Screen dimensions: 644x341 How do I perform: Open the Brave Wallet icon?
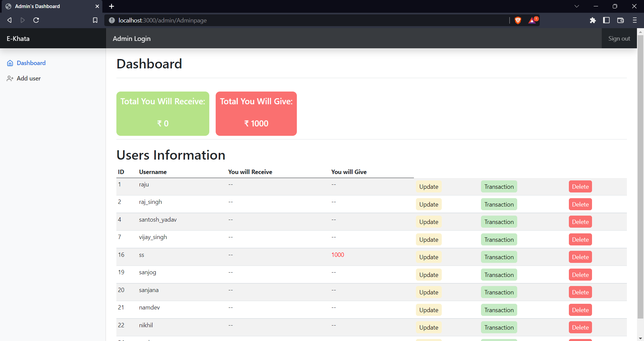tap(620, 20)
